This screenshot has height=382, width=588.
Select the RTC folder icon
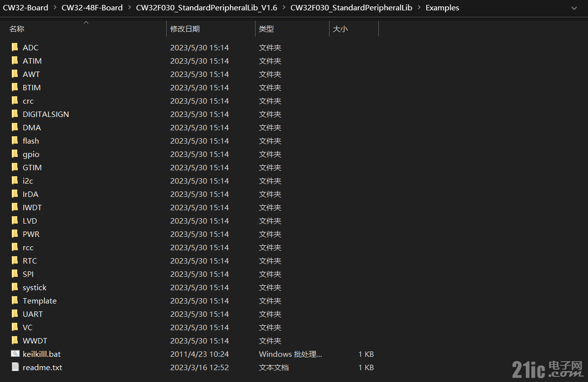(15, 261)
